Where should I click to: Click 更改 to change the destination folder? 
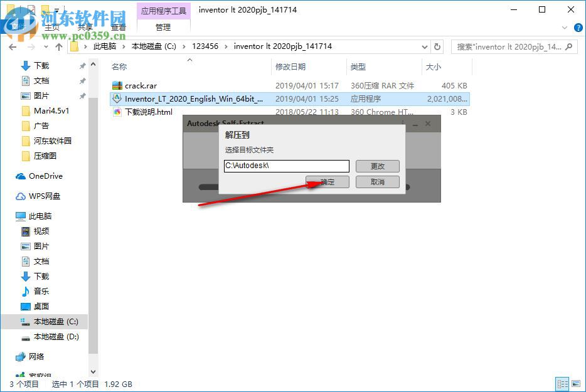point(377,166)
